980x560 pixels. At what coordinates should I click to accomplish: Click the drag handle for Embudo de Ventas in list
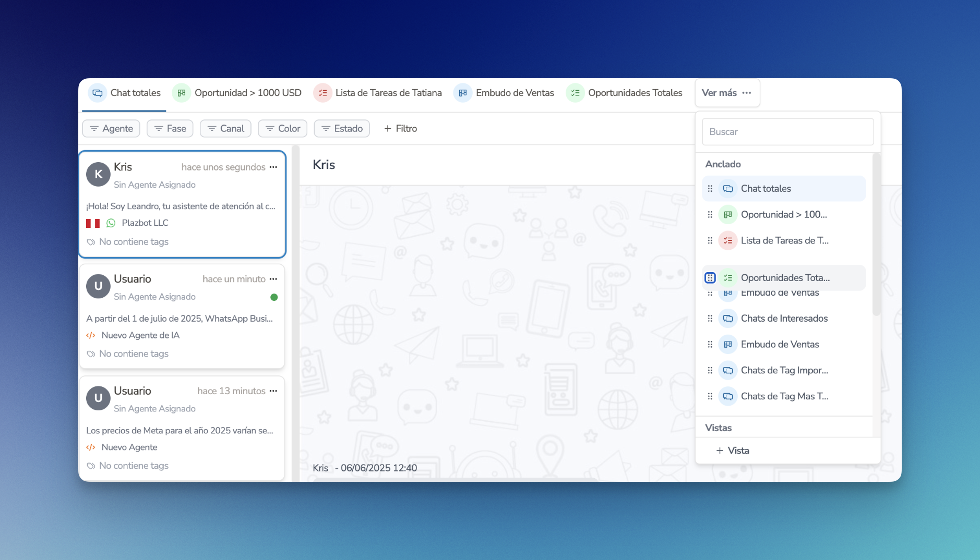[710, 345]
